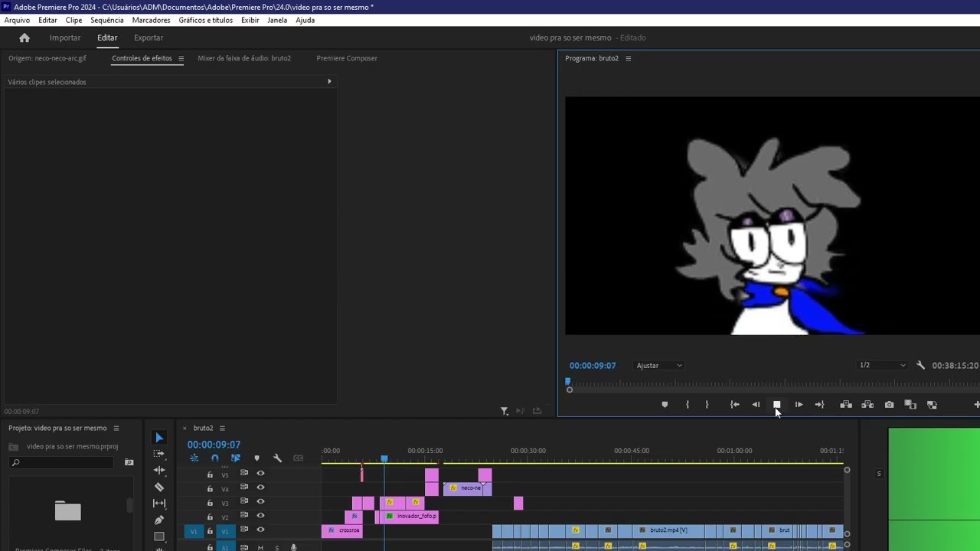Viewport: 980px width, 551px height.
Task: Pick the Razor tool
Action: tap(159, 487)
